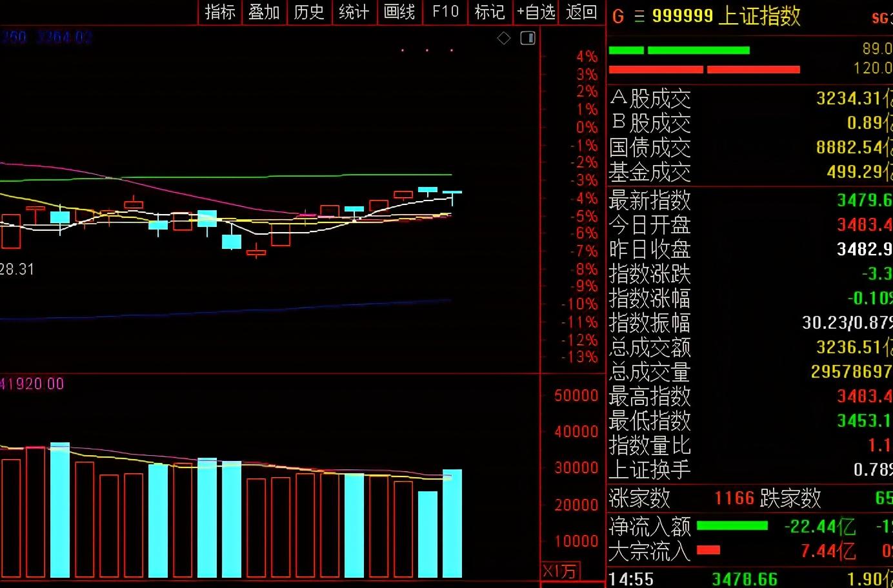Click the 标记 mark button

(x=490, y=12)
